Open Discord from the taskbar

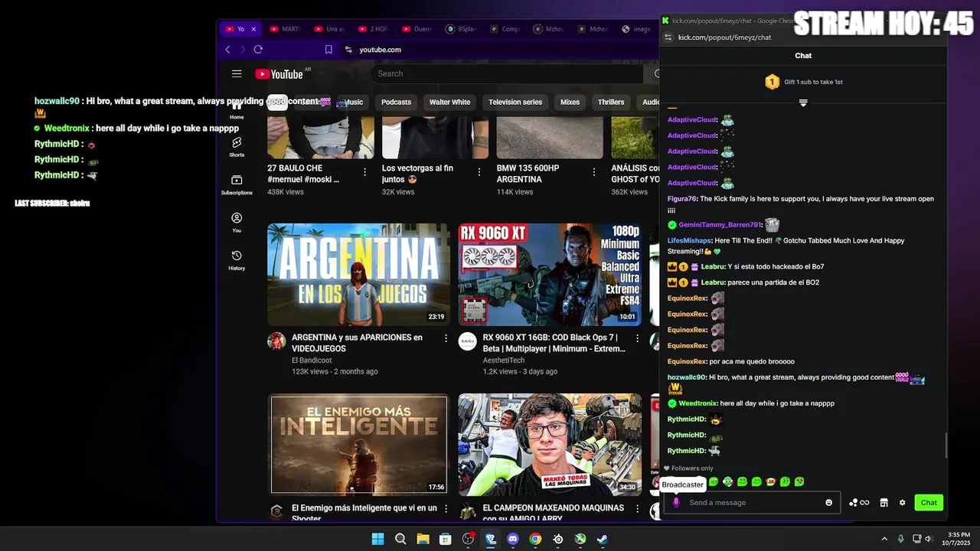tap(513, 539)
